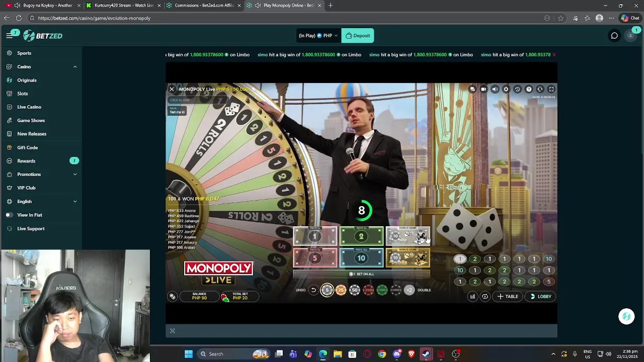Place bet on number 1 spot

[x=315, y=236]
